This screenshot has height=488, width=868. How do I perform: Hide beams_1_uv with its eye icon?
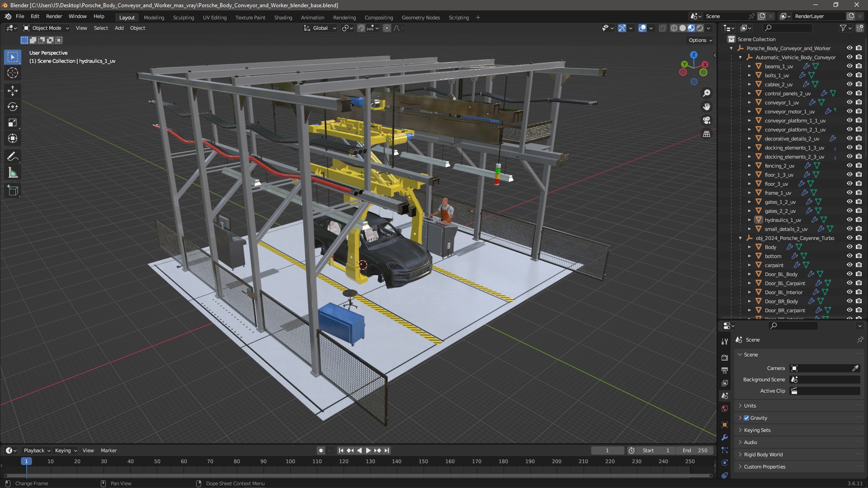pos(849,66)
